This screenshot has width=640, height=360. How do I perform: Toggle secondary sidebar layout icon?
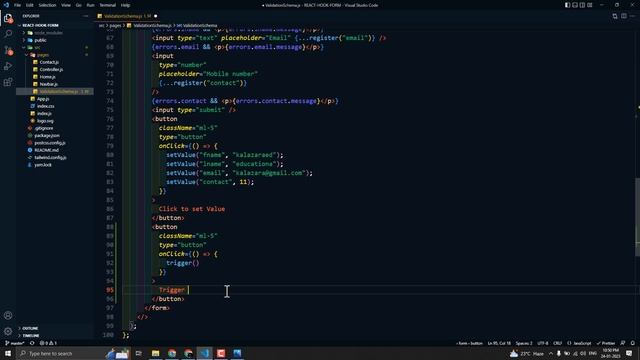(582, 5)
